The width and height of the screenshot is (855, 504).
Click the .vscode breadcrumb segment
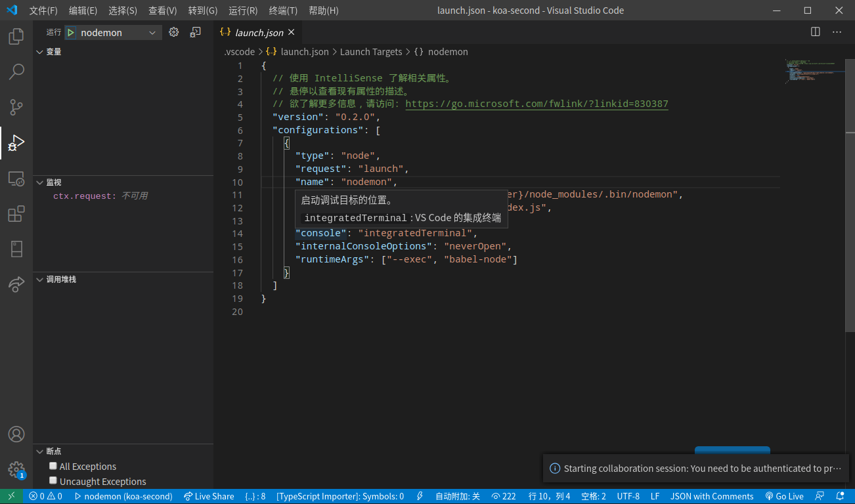tap(240, 52)
